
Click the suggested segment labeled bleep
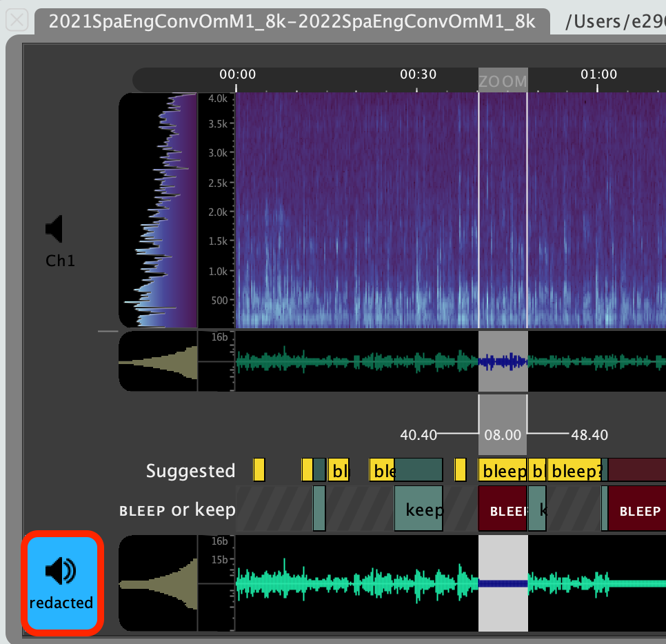503,470
